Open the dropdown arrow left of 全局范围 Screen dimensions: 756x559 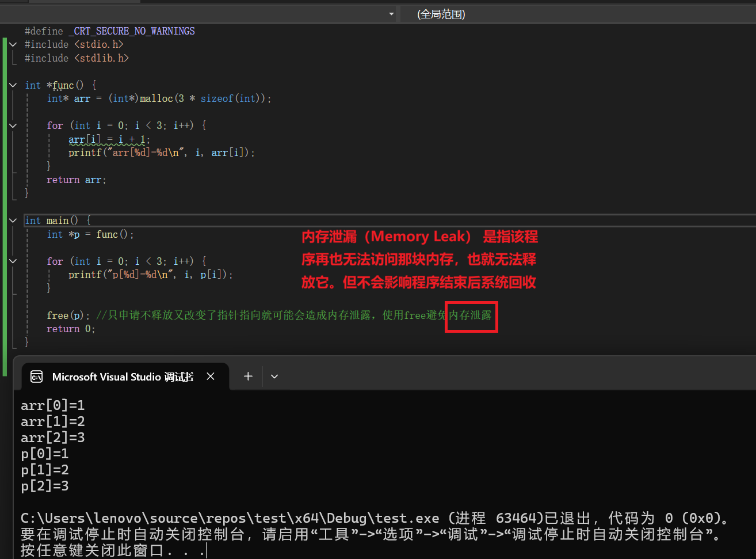click(391, 14)
